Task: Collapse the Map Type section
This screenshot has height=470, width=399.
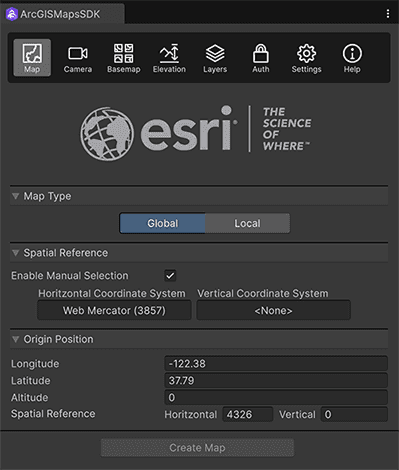Action: pos(16,196)
